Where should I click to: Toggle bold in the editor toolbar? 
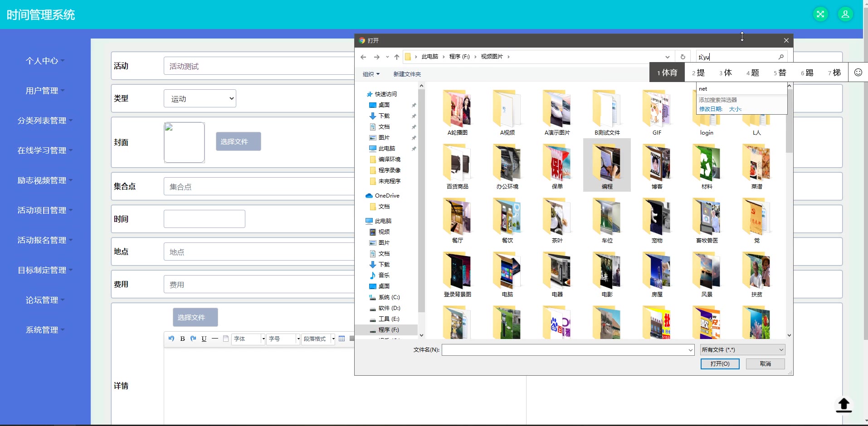pos(182,339)
